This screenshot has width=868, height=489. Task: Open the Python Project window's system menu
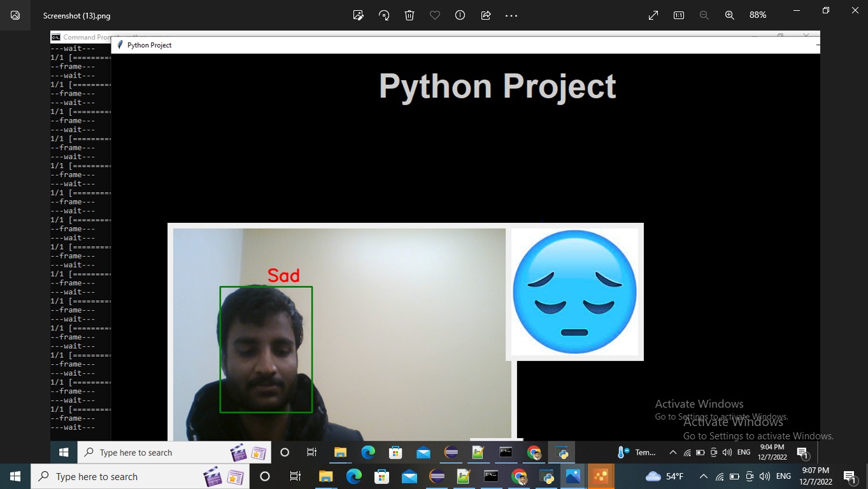pyautogui.click(x=120, y=45)
